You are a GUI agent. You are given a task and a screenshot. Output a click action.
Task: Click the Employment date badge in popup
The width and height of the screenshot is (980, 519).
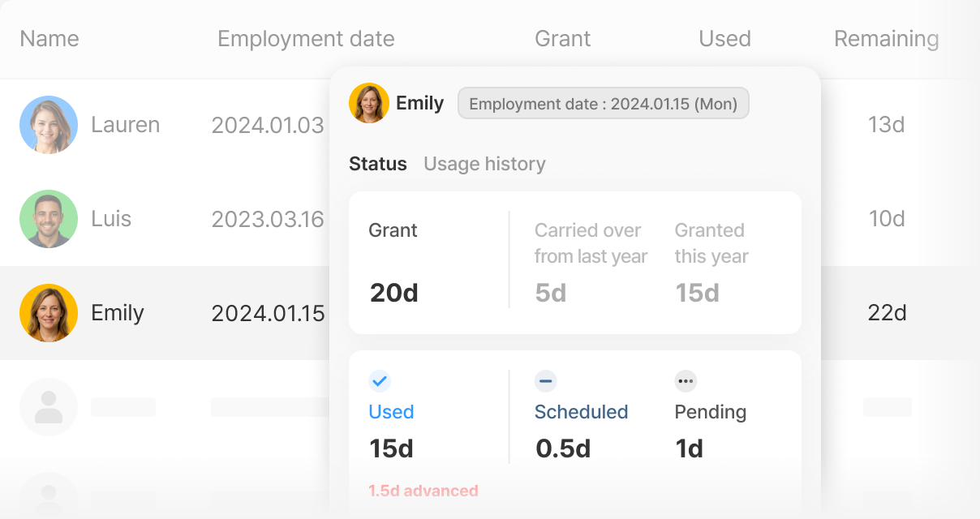click(604, 104)
